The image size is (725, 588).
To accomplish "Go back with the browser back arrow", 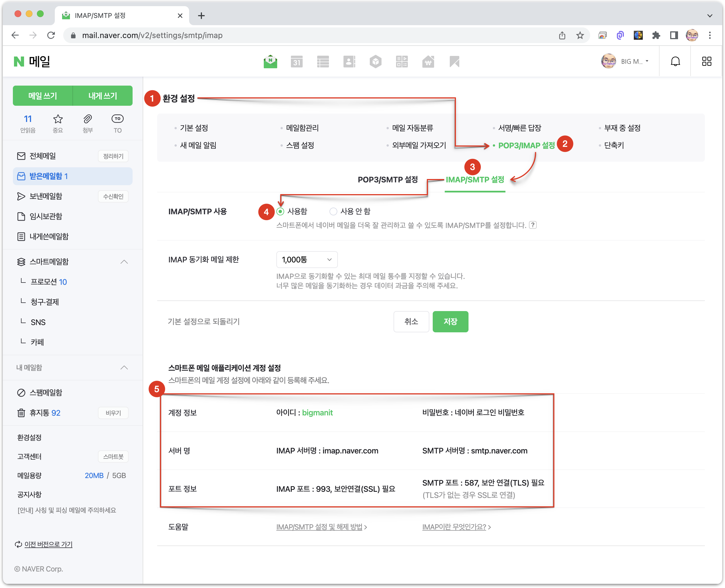I will point(15,35).
